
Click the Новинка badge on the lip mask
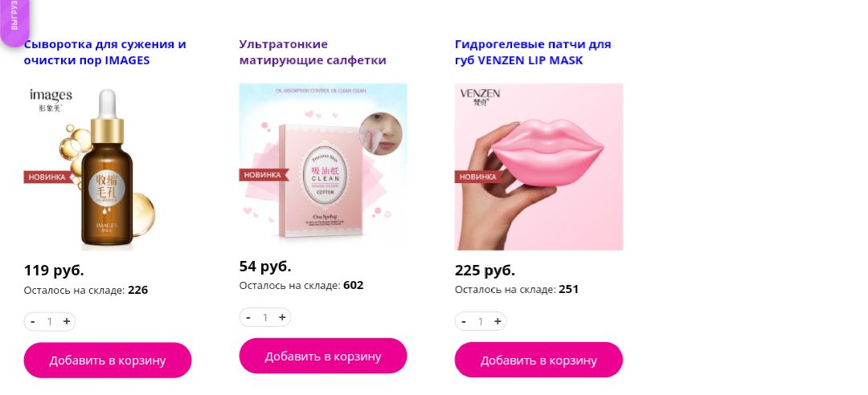click(x=478, y=177)
